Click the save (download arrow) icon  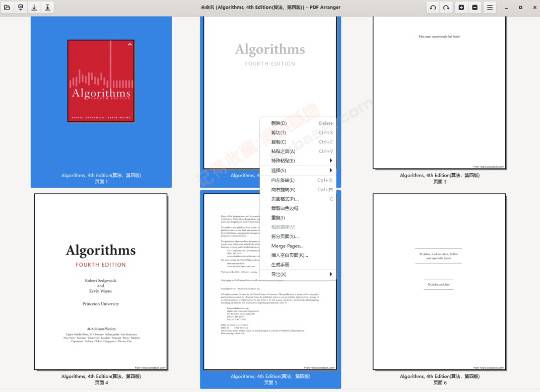point(34,7)
